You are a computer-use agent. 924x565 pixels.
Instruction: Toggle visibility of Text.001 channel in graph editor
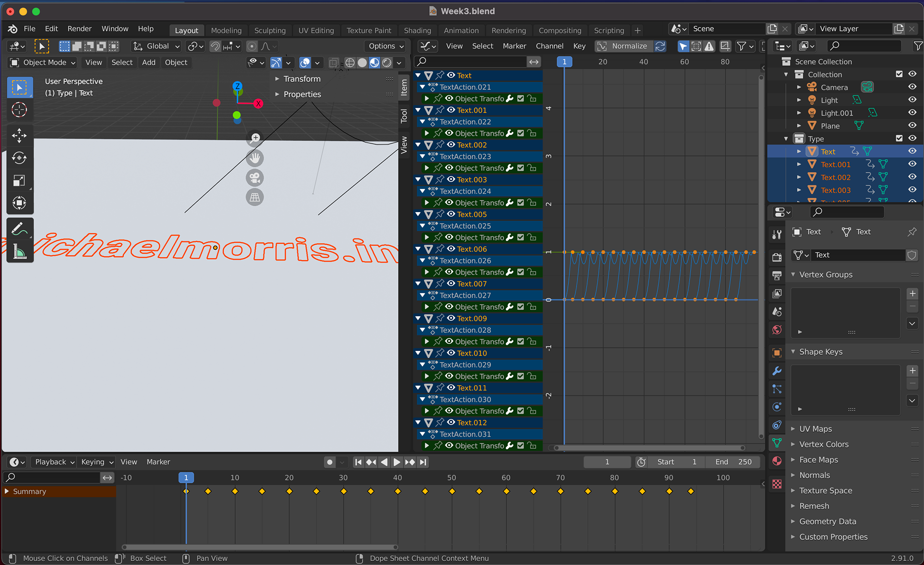[451, 110]
